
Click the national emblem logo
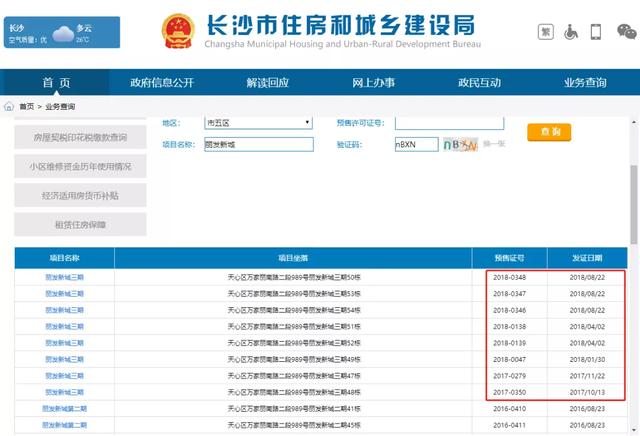178,31
